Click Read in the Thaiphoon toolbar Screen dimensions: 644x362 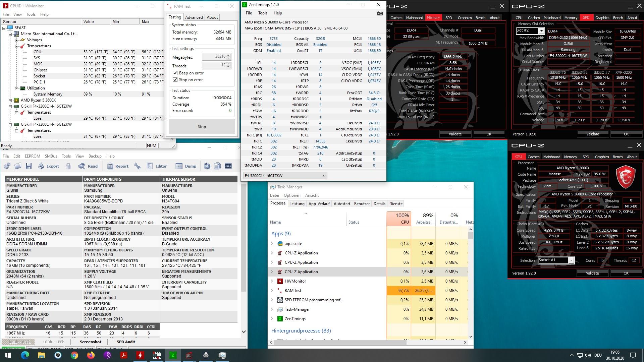coord(88,166)
